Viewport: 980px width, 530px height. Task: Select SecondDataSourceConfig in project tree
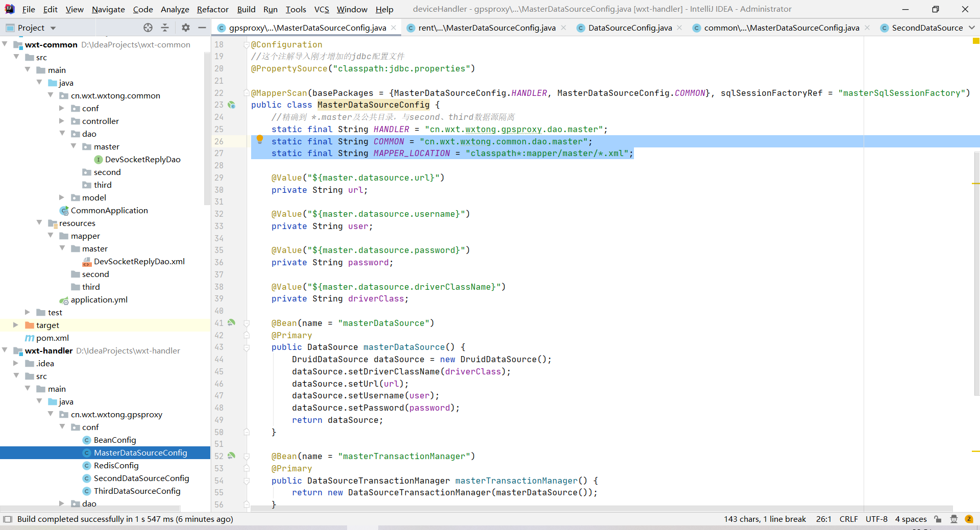point(141,478)
